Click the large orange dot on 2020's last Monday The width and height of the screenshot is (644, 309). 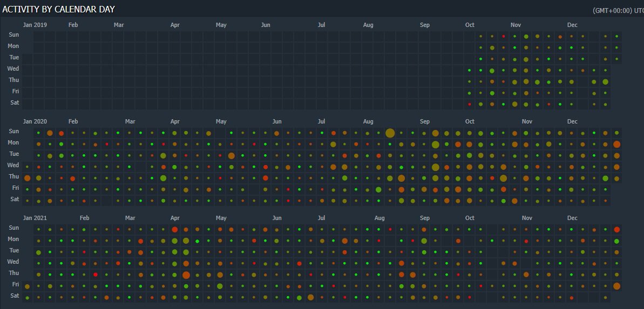point(616,144)
